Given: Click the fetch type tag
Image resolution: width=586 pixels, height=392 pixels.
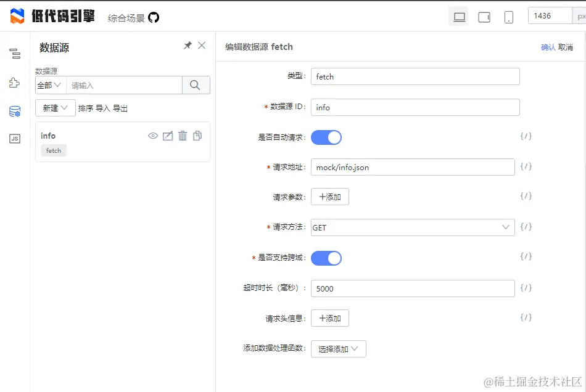Looking at the screenshot, I should tap(54, 150).
